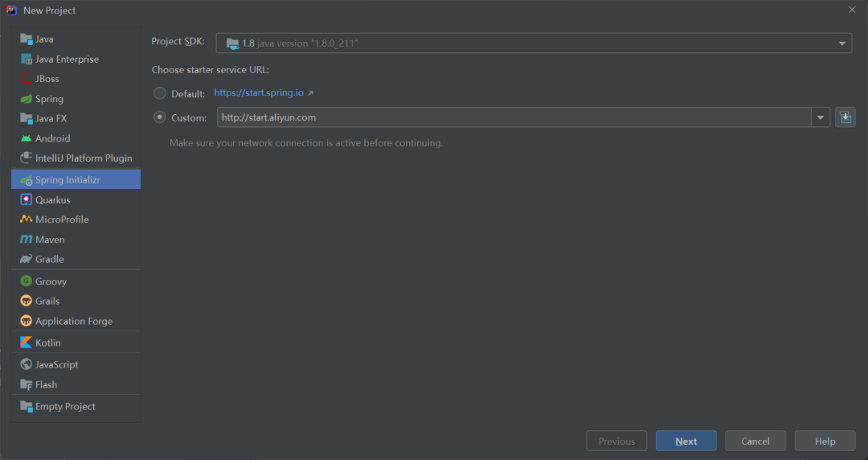Screen dimensions: 868x460
Task: Select MicroProfile in the project list
Action: pyautogui.click(x=62, y=220)
